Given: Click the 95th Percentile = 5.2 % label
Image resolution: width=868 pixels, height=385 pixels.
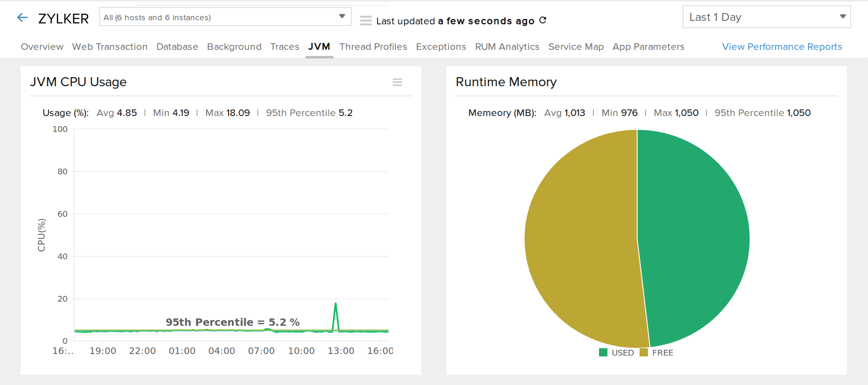Looking at the screenshot, I should 233,322.
